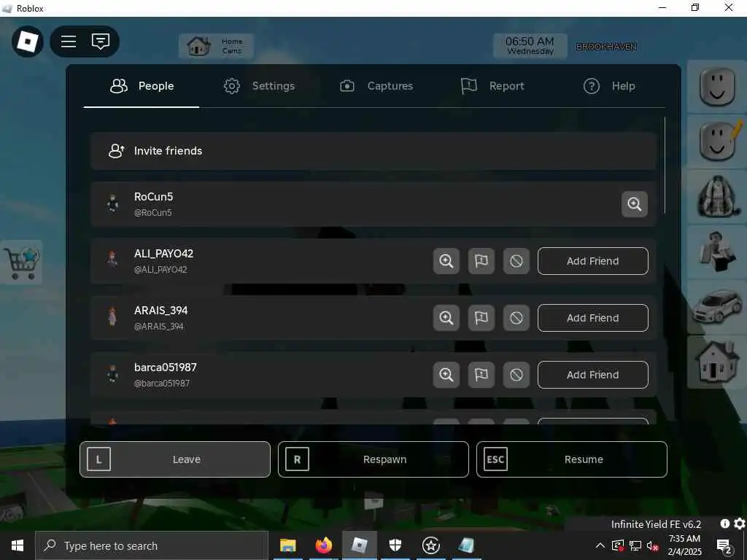This screenshot has width=747, height=560.
Task: Open the shopping cart store icon
Action: [21, 262]
